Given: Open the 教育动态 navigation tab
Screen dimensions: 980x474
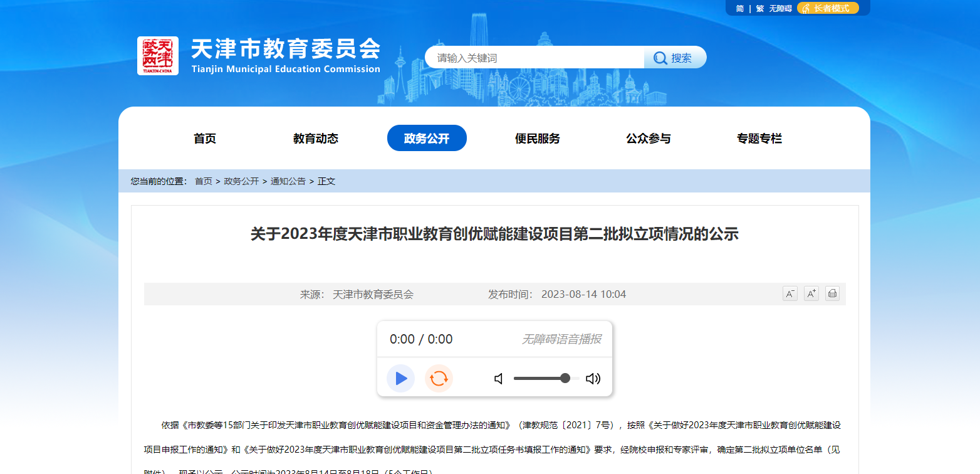Looking at the screenshot, I should click(316, 139).
